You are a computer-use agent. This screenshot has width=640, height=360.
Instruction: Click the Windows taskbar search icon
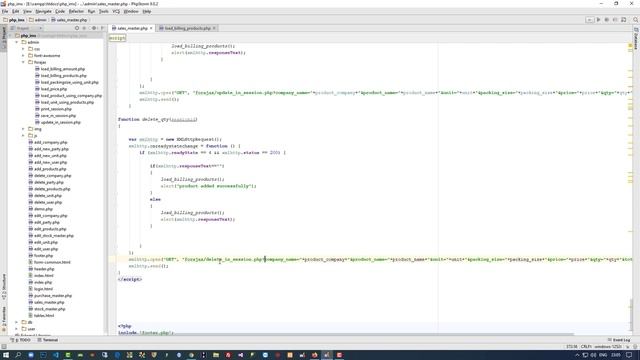tap(18, 355)
